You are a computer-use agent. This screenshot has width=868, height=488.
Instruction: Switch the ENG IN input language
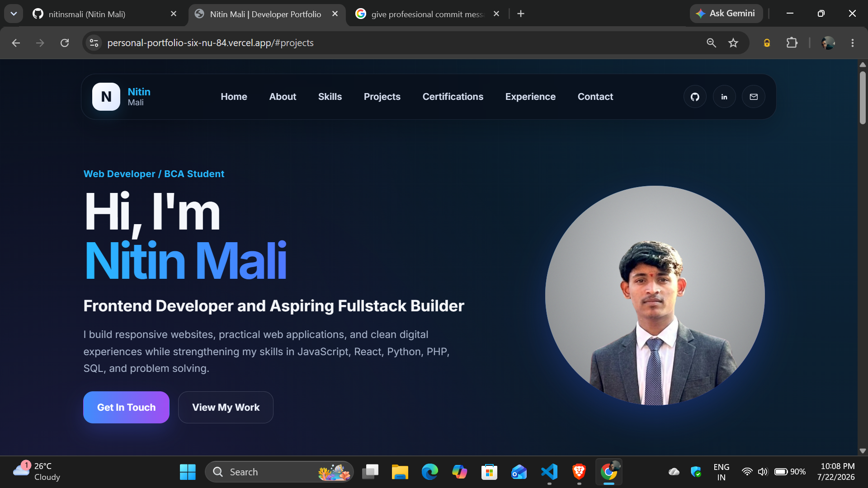pyautogui.click(x=721, y=472)
